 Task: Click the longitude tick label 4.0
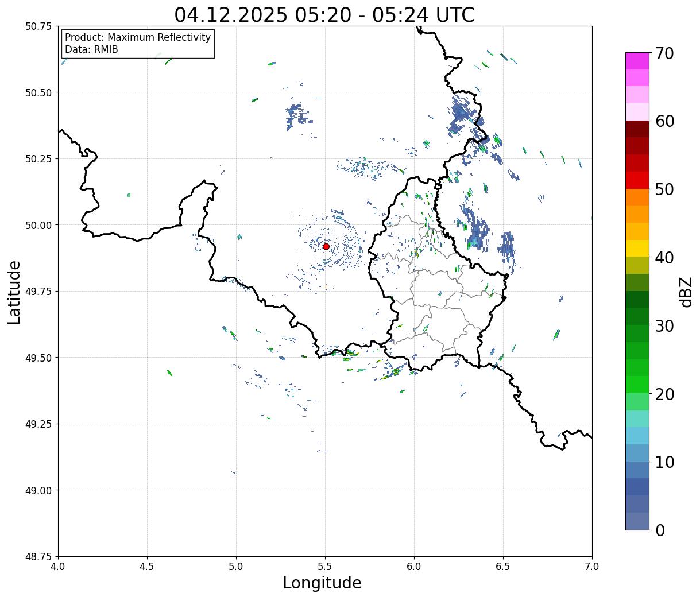pos(58,567)
